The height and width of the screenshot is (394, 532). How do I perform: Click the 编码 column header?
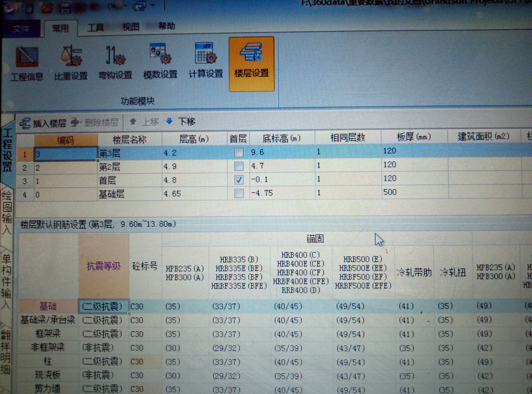tap(66, 140)
